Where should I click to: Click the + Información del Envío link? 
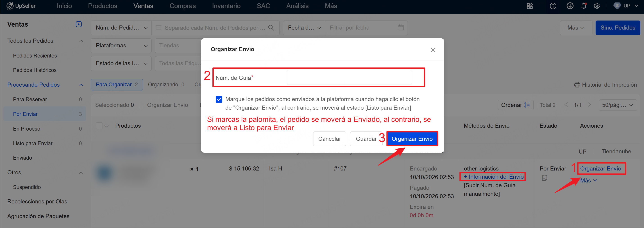494,177
